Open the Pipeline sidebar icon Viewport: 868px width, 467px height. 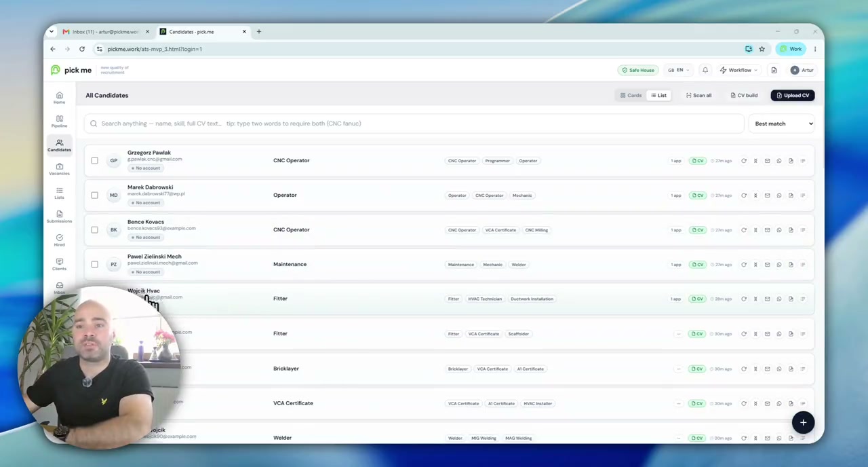coord(59,122)
